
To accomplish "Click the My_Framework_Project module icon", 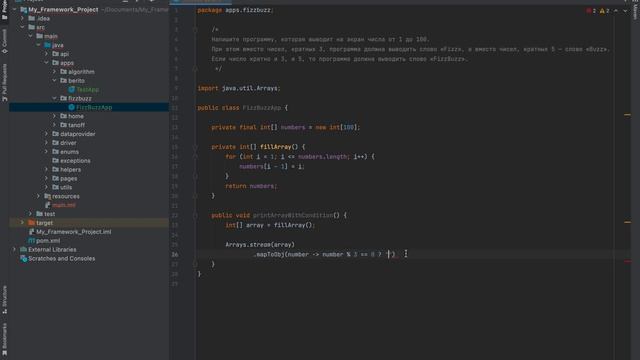I will pos(23,9).
